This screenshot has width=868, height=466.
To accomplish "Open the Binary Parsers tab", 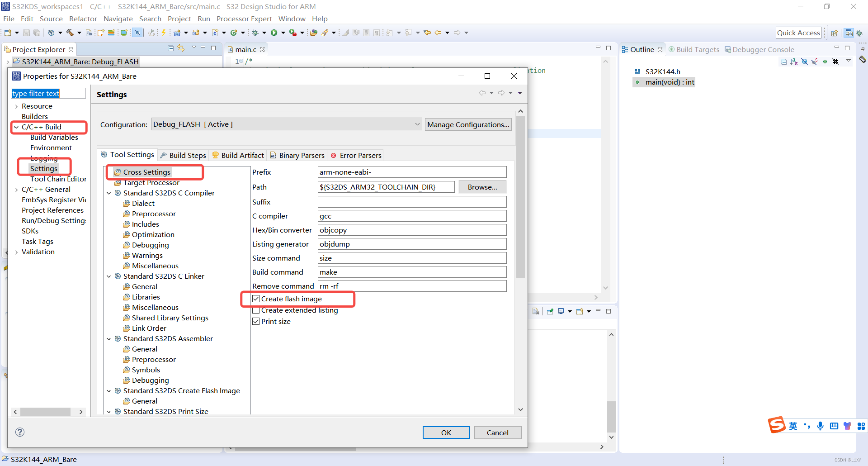I will point(297,155).
